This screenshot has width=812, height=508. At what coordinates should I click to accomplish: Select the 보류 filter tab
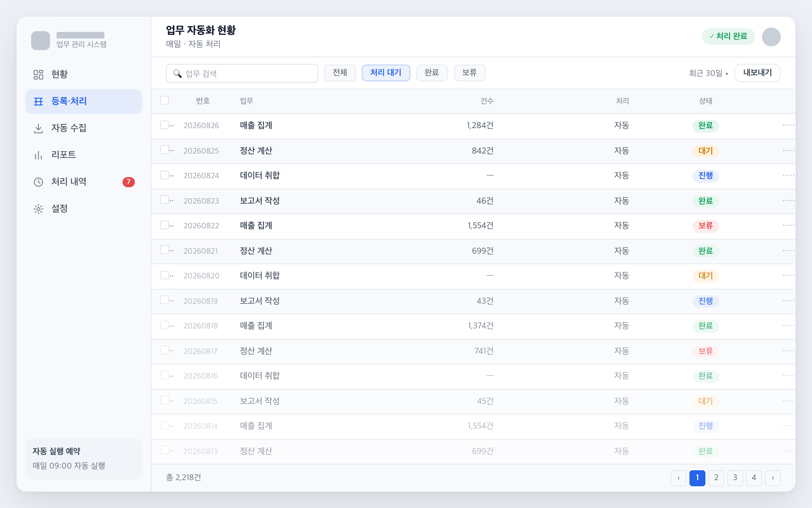[x=469, y=73]
